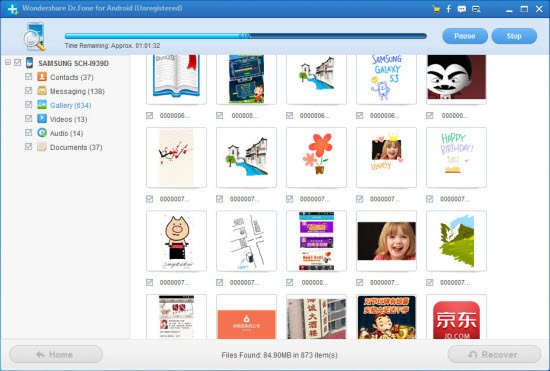The image size is (550, 371).
Task: Uncheck the Happy Birthday image checkbox
Action: [430, 199]
